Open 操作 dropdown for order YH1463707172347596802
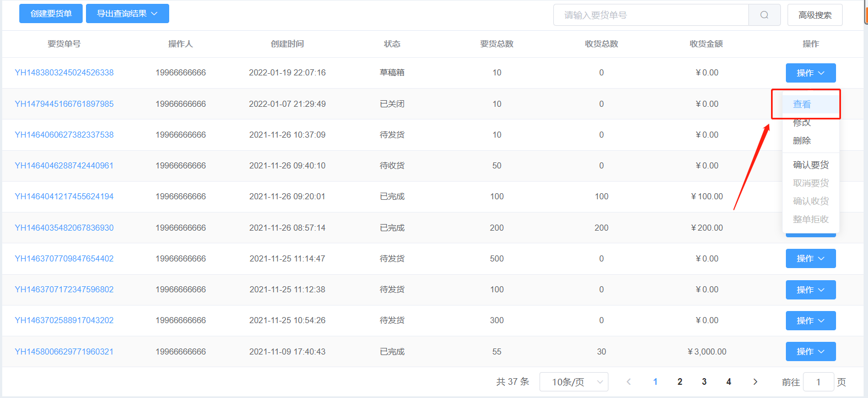This screenshot has width=868, height=398. (x=811, y=290)
